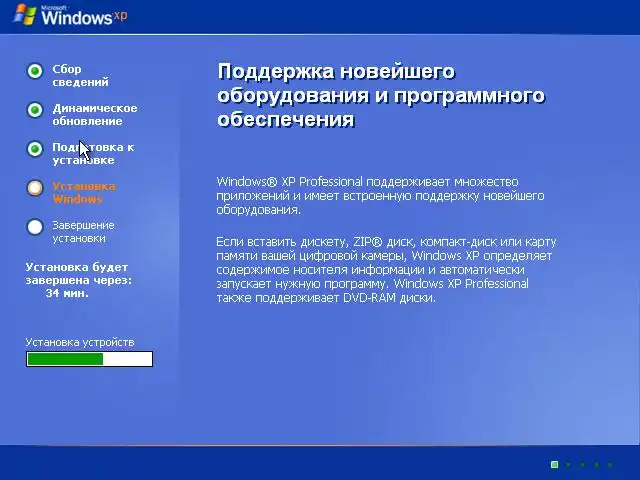Click the heading Поддержка новейшего оборудования

coord(381,95)
